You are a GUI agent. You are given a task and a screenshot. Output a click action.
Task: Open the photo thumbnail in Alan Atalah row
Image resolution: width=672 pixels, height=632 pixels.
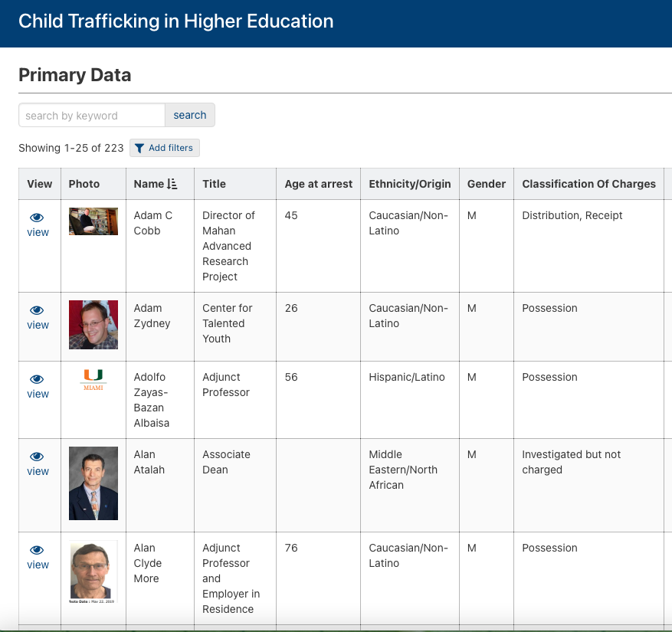(93, 483)
